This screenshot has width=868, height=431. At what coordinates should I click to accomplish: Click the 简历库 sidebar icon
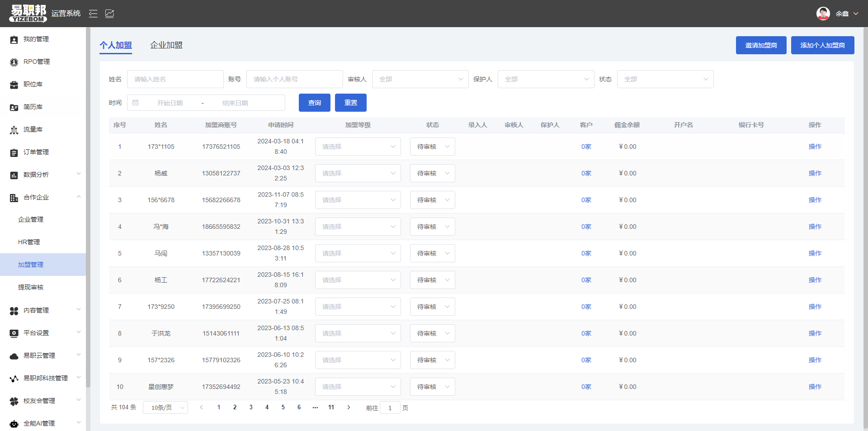[14, 108]
